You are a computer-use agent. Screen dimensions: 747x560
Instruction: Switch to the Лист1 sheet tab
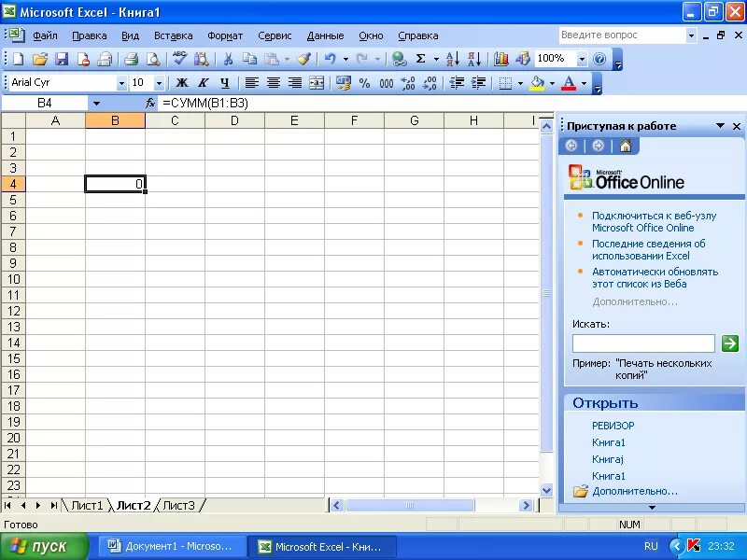pyautogui.click(x=87, y=505)
